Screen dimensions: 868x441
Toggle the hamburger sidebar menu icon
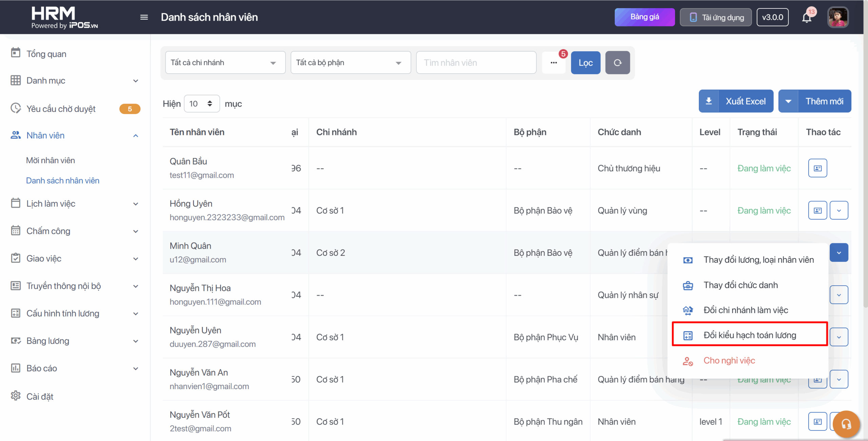click(144, 17)
